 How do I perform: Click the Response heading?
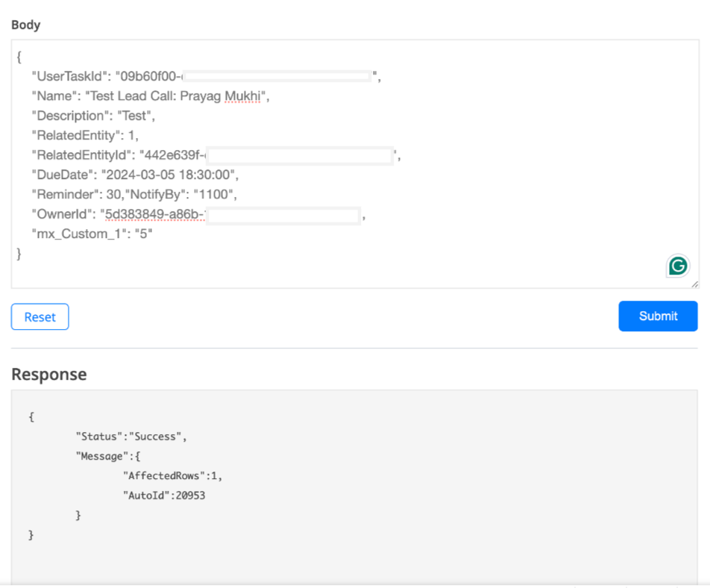[x=49, y=374]
